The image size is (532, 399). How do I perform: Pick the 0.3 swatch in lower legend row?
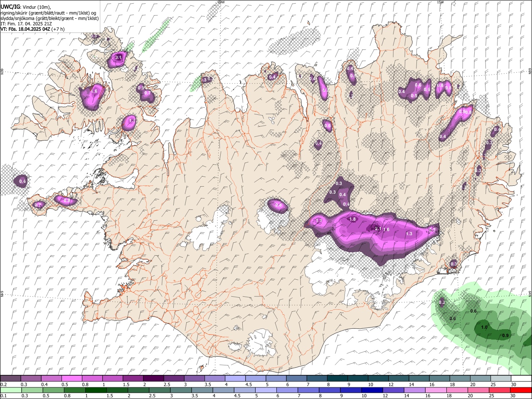[x=32, y=390]
